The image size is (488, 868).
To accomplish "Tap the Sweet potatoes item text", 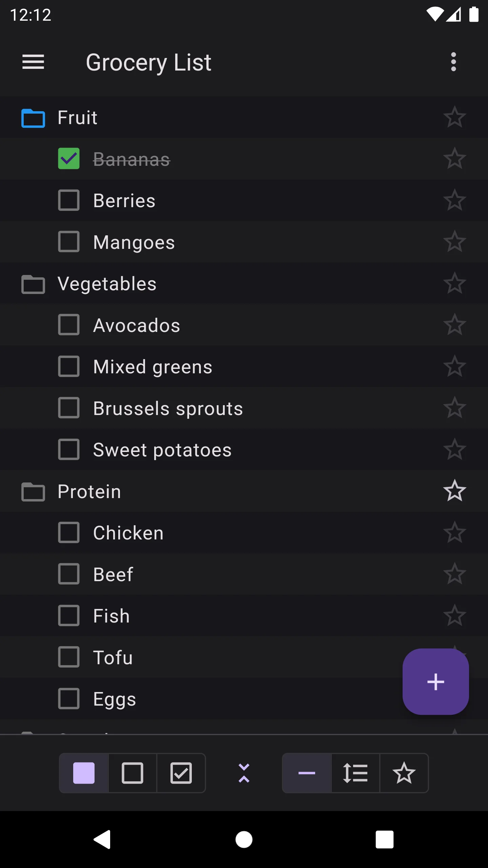I will pos(162,450).
